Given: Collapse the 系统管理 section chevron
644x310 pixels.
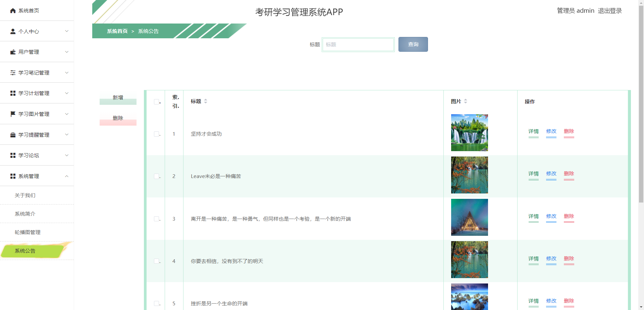Looking at the screenshot, I should point(66,176).
